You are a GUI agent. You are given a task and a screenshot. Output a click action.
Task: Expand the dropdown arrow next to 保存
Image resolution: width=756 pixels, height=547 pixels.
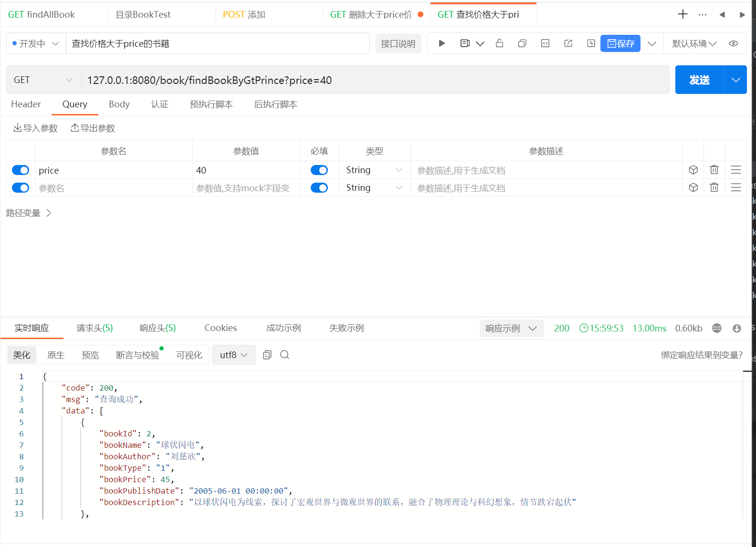pyautogui.click(x=651, y=43)
